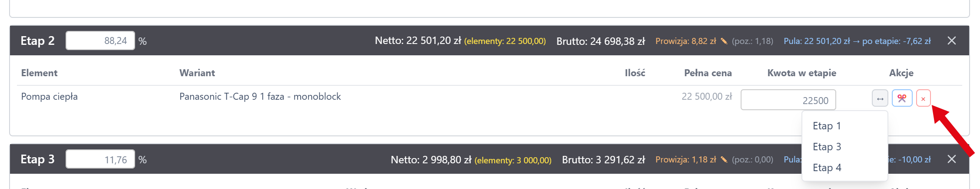The height and width of the screenshot is (189, 980).
Task: Click Etap 3 Prowizja 1,18 zł text
Action: [x=685, y=159]
